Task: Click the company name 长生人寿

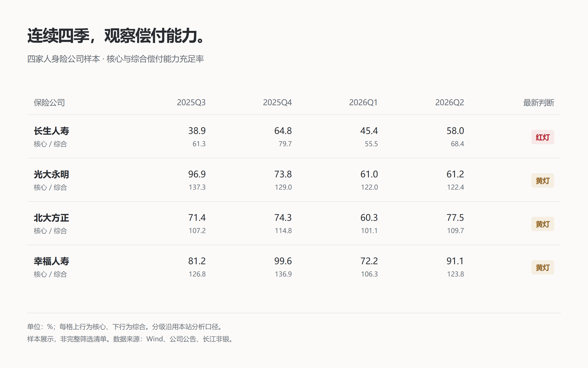Action: [51, 131]
